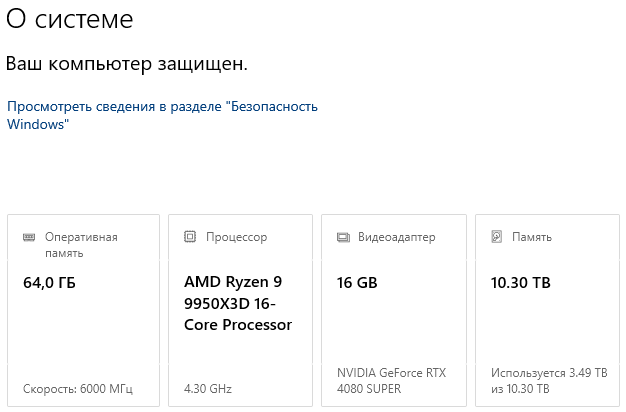Click the storage drive icon
Image resolution: width=626 pixels, height=412 pixels.
(497, 238)
